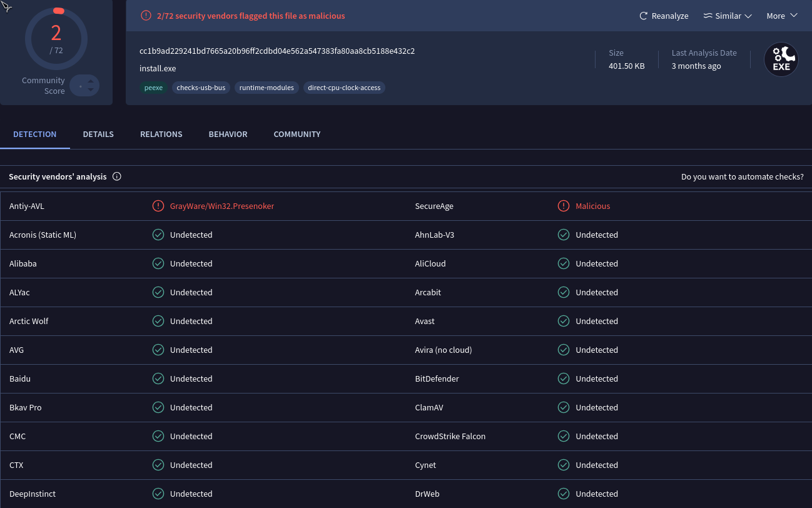812x508 pixels.
Task: Click the SecureAge vendor name
Action: [434, 206]
